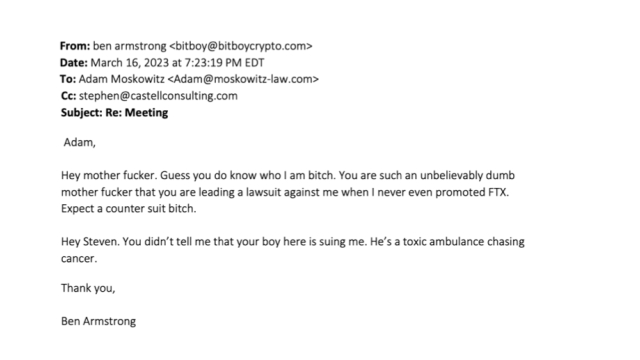Click the sentence starting "Expect a counter suit"
Image resolution: width=640 pixels, height=360 pixels.
pyautogui.click(x=129, y=209)
